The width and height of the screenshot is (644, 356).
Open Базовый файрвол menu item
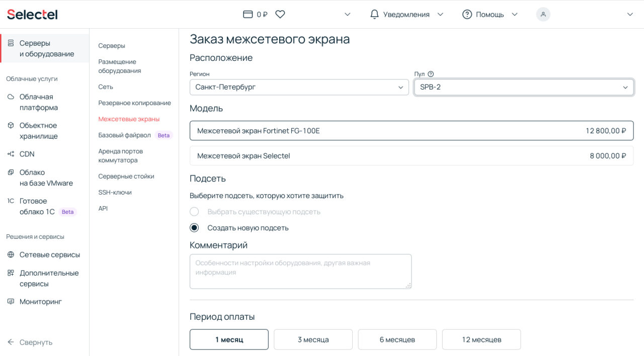125,135
